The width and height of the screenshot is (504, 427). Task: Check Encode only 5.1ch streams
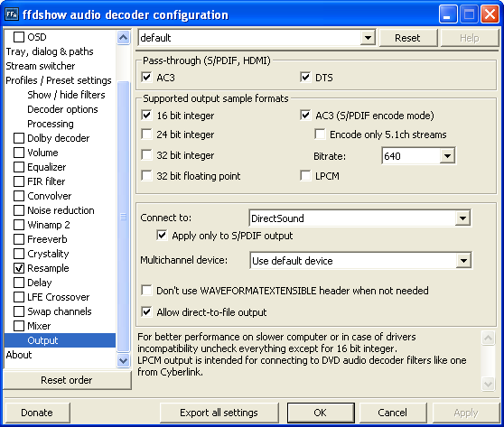tap(320, 134)
